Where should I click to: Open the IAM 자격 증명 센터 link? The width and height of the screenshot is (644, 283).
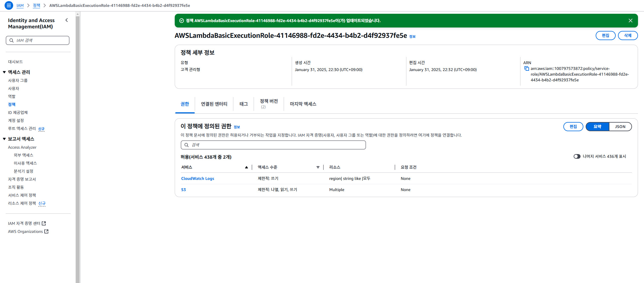tap(24, 223)
